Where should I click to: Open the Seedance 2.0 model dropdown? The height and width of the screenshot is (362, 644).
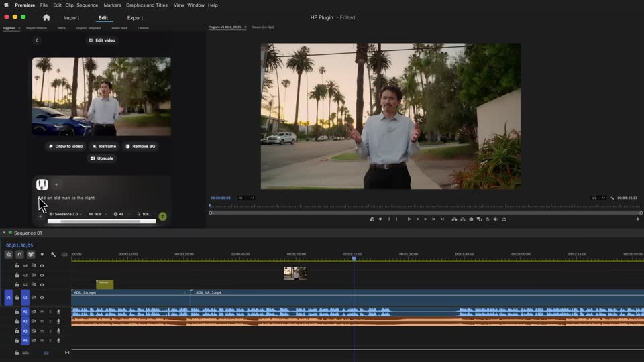65,214
